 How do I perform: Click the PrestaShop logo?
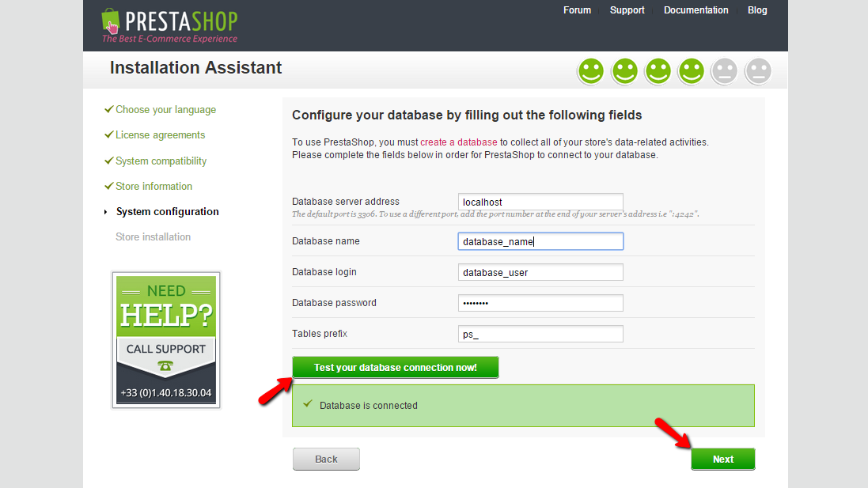(x=169, y=26)
